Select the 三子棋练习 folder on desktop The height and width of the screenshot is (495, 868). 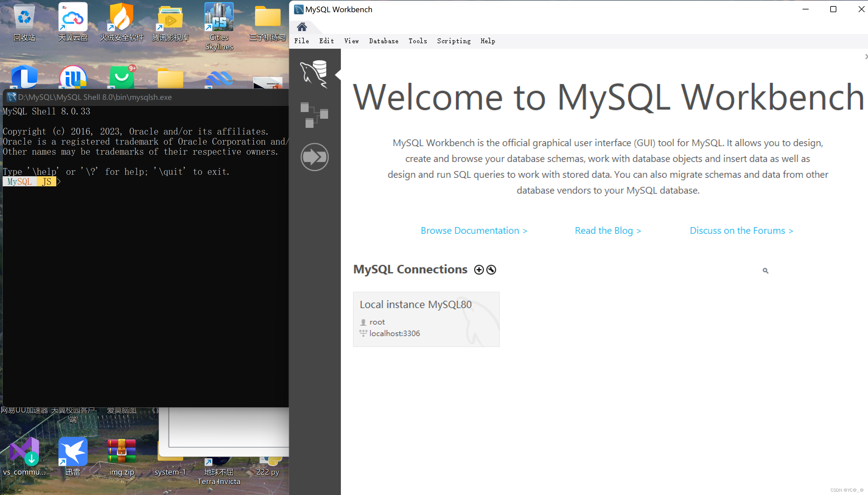pos(268,23)
